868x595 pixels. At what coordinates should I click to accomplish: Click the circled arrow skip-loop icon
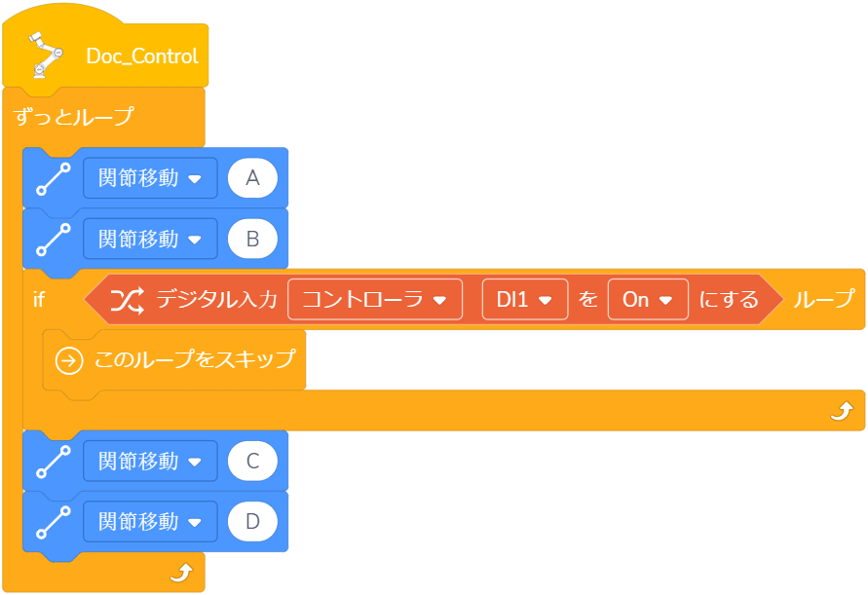(x=69, y=360)
